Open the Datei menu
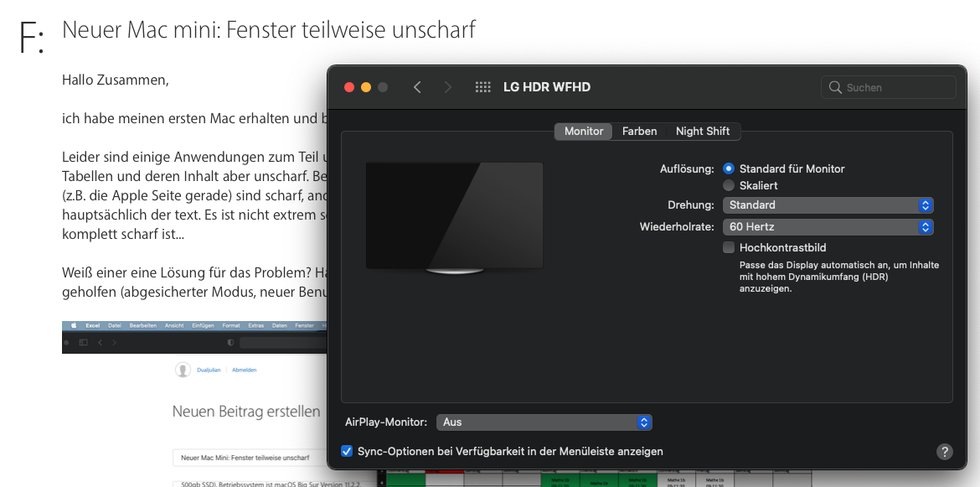The image size is (980, 487). pos(115,326)
